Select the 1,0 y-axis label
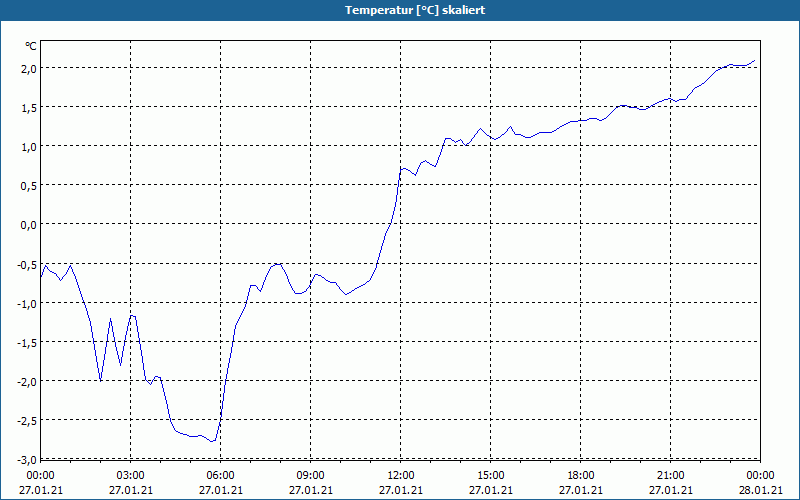Viewport: 800px width, 500px height. tap(29, 147)
